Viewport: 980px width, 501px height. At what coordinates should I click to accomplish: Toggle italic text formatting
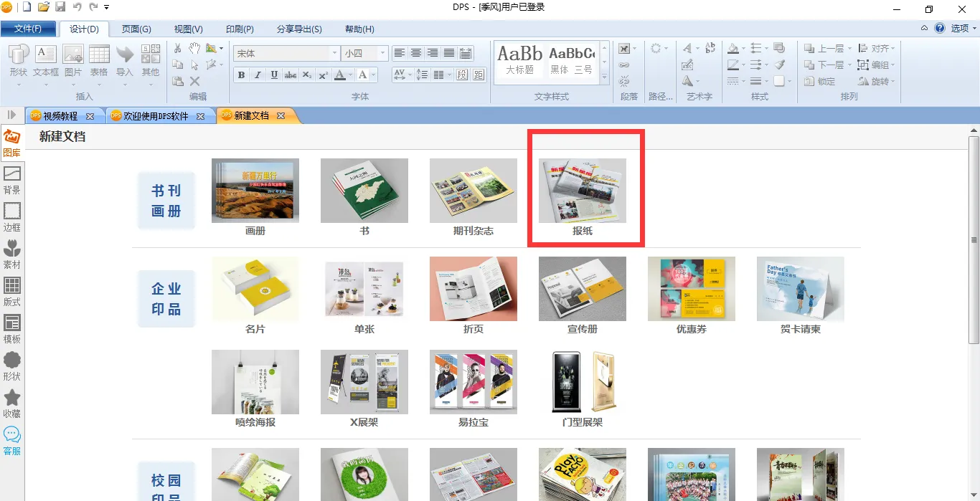click(x=258, y=75)
